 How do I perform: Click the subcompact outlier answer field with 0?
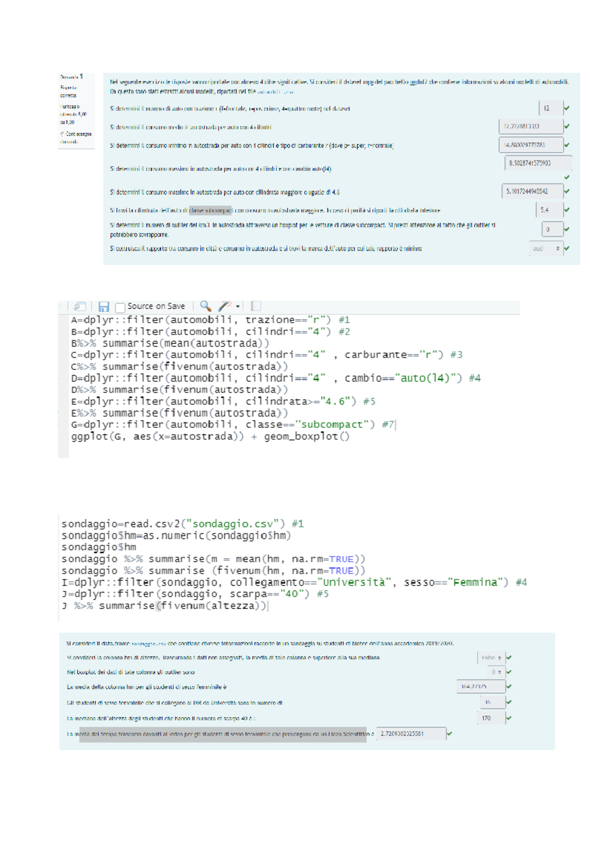552,230
